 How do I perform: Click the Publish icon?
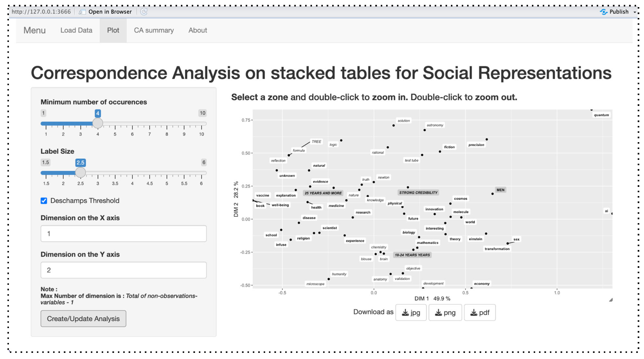[604, 12]
